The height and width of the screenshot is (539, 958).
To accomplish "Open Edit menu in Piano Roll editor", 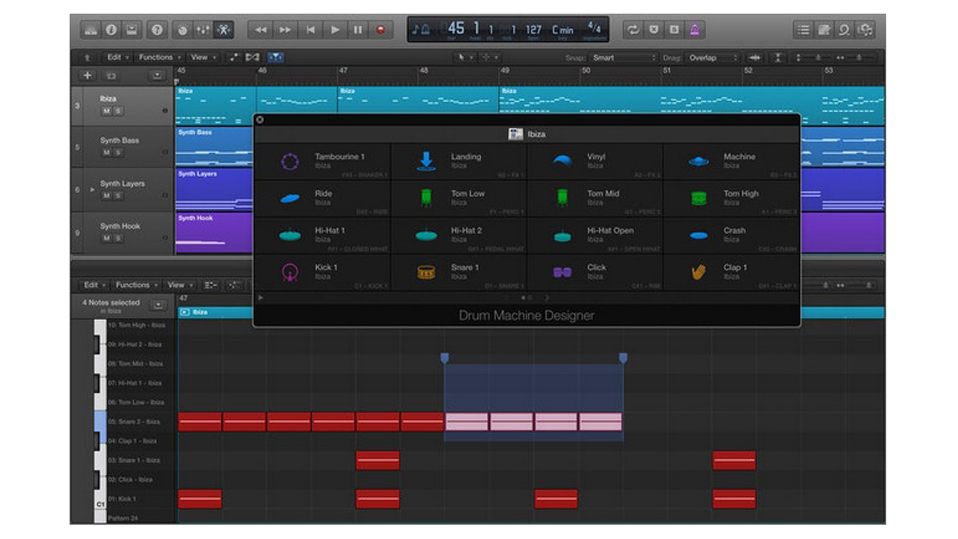I will pyautogui.click(x=93, y=285).
